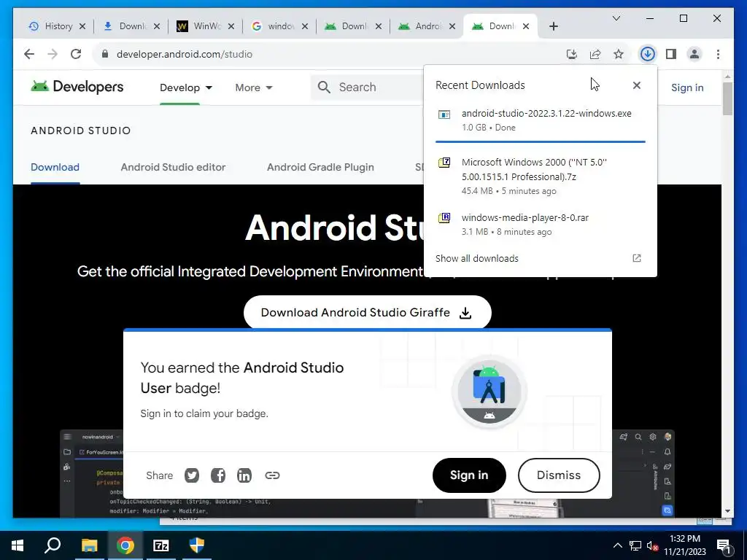Open a new tab with plus button
The width and height of the screenshot is (747, 560).
click(x=553, y=26)
